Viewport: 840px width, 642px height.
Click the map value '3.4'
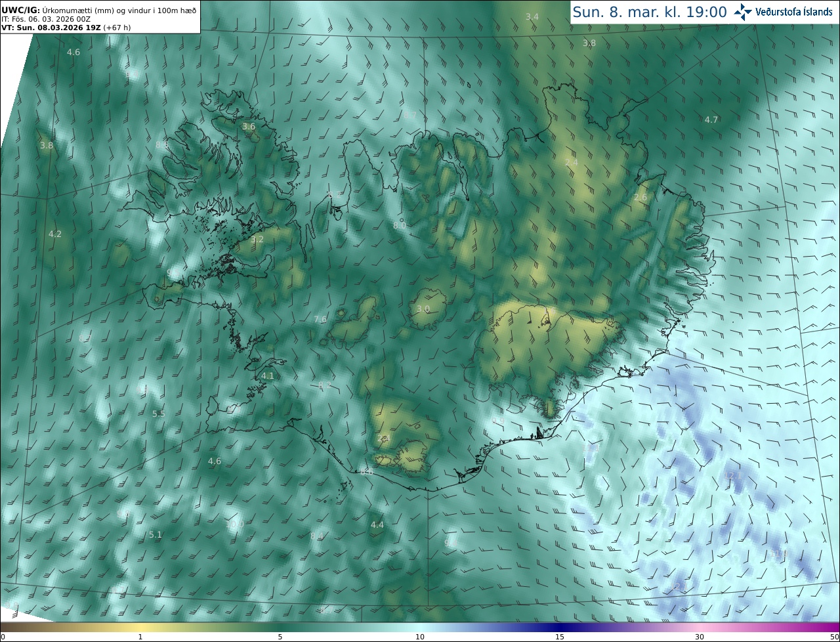coord(532,16)
